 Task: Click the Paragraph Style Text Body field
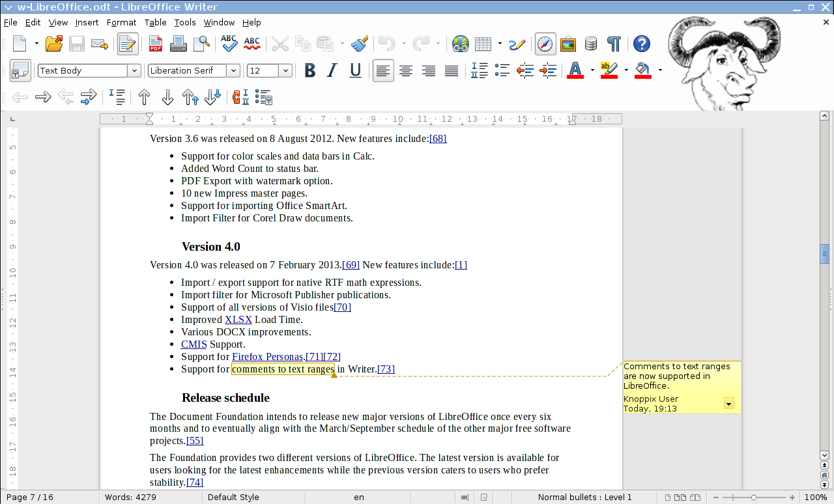[82, 71]
